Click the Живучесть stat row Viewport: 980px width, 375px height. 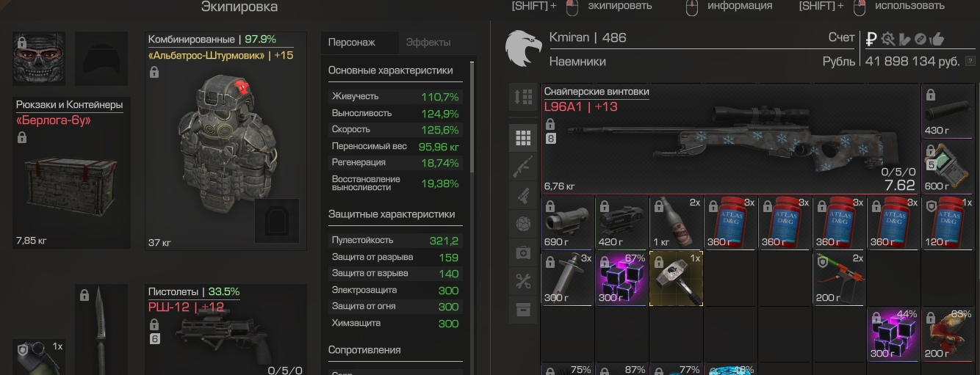point(396,96)
